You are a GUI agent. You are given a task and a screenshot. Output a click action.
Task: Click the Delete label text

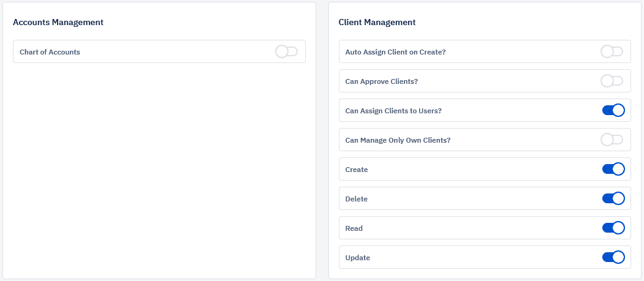tap(357, 199)
